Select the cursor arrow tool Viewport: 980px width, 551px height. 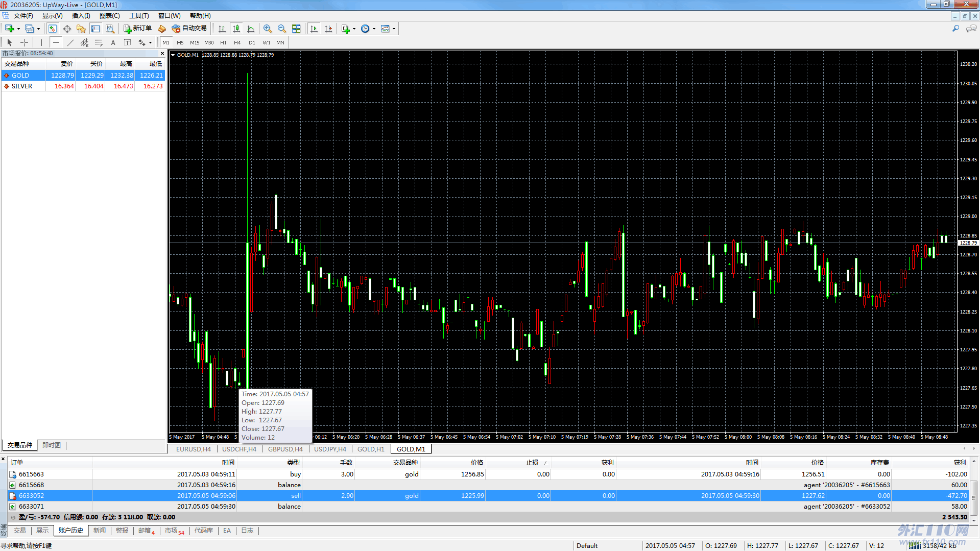point(10,42)
